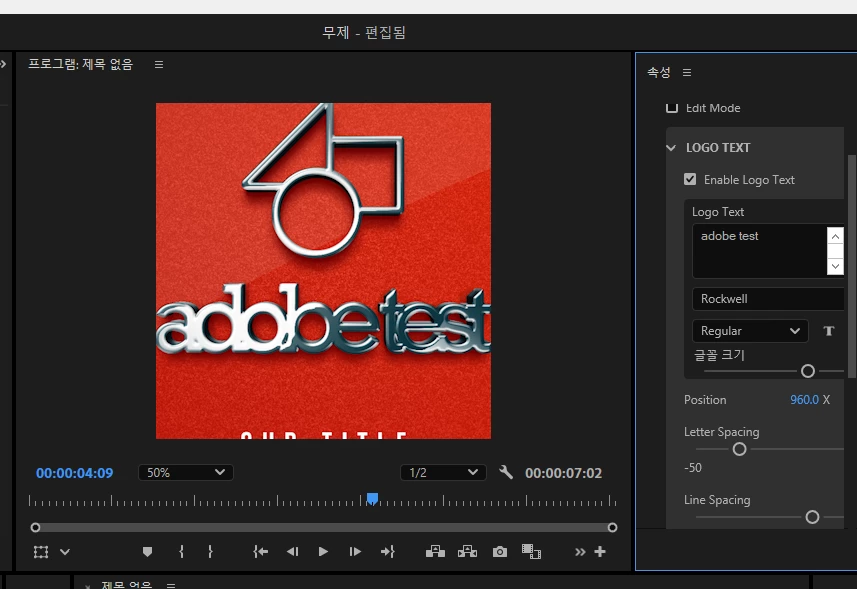Click the blue playhead marker
Image resolution: width=857 pixels, height=589 pixels.
click(372, 498)
